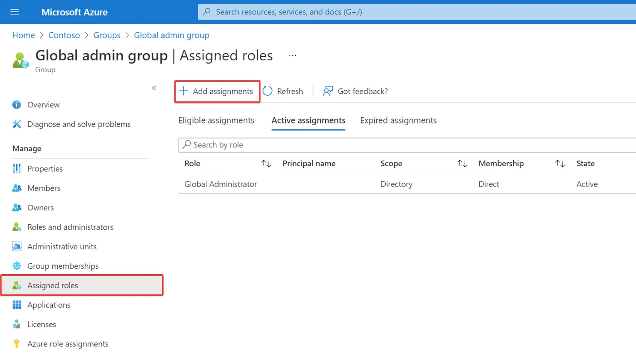Click the Principal name column header

click(x=309, y=164)
